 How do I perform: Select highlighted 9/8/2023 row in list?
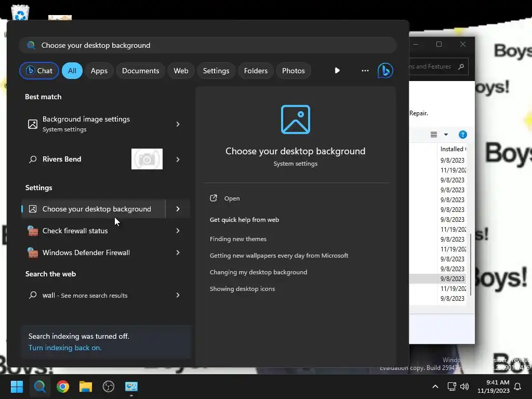point(437,278)
